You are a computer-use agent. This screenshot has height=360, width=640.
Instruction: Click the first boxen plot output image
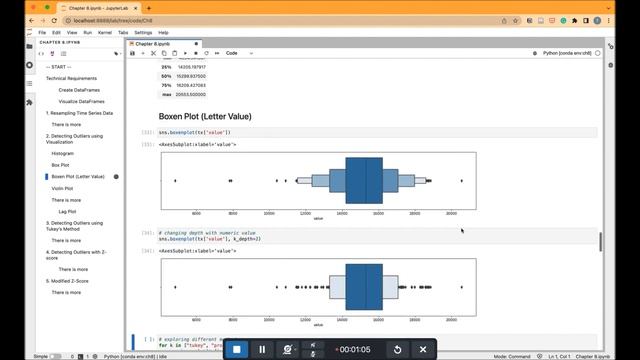tap(318, 186)
